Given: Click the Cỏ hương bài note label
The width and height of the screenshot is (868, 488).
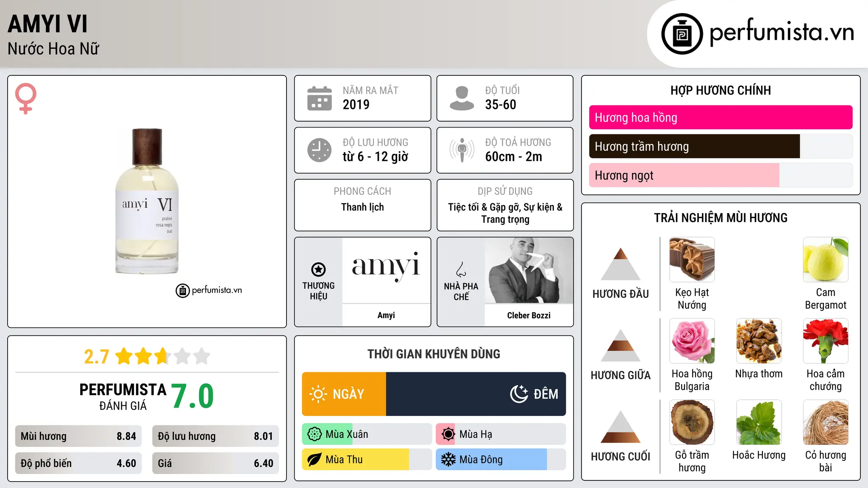Looking at the screenshot, I should point(826,461).
